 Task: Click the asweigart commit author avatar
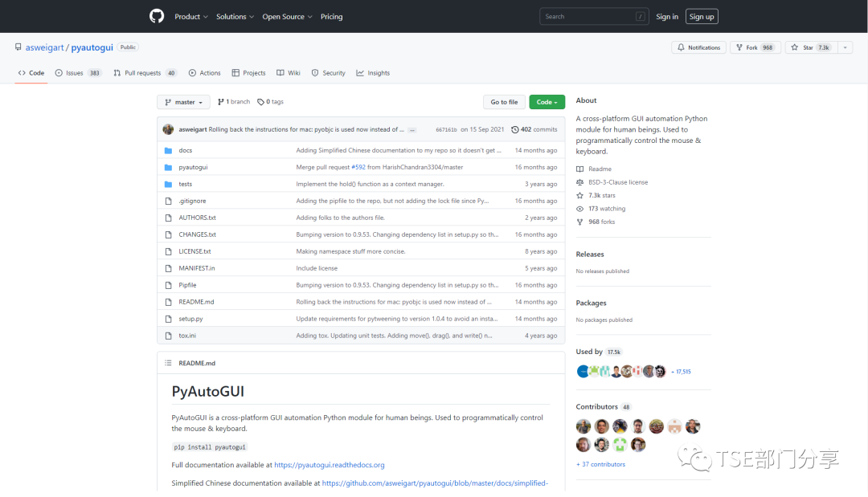point(168,129)
